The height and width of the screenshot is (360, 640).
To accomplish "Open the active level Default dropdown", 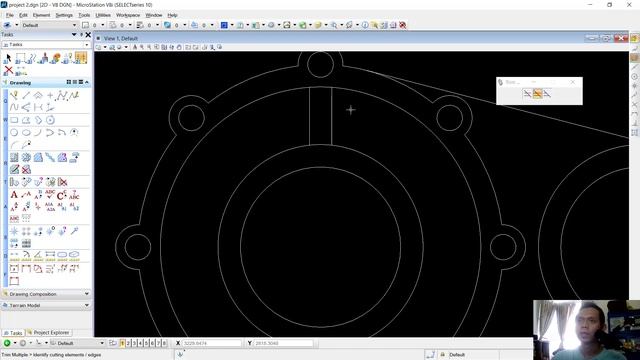I will pos(74,25).
